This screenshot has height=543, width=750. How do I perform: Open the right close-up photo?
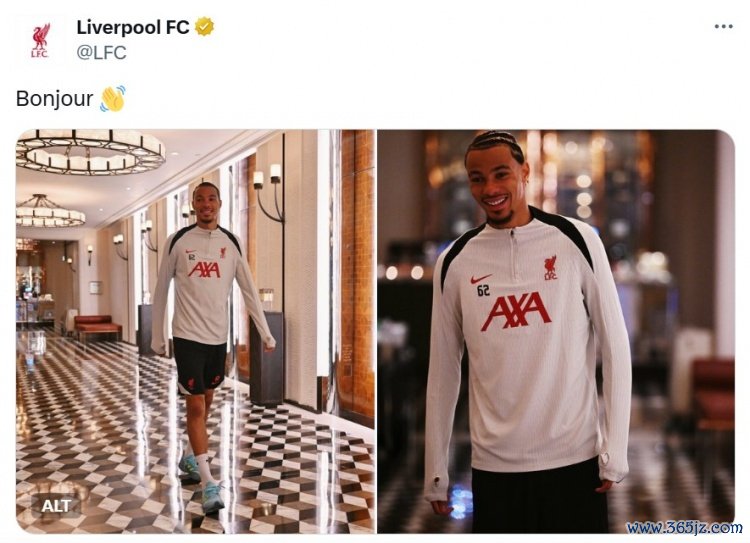[x=556, y=331]
